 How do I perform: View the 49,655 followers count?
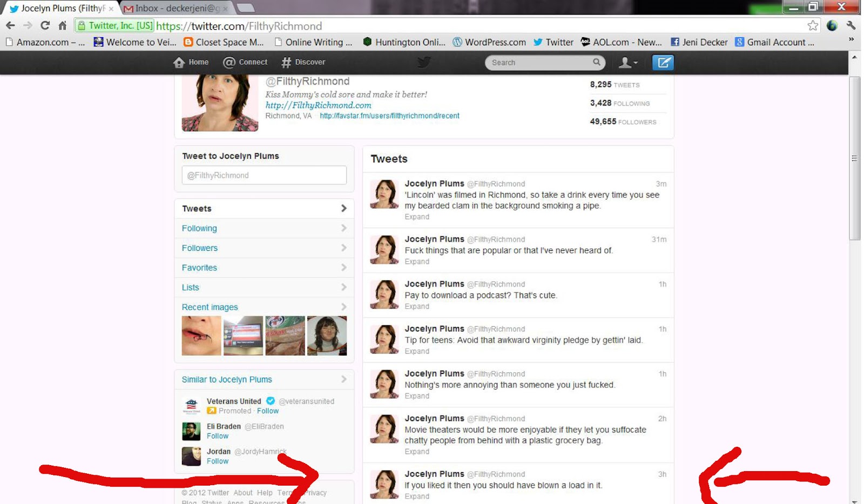[x=623, y=121]
